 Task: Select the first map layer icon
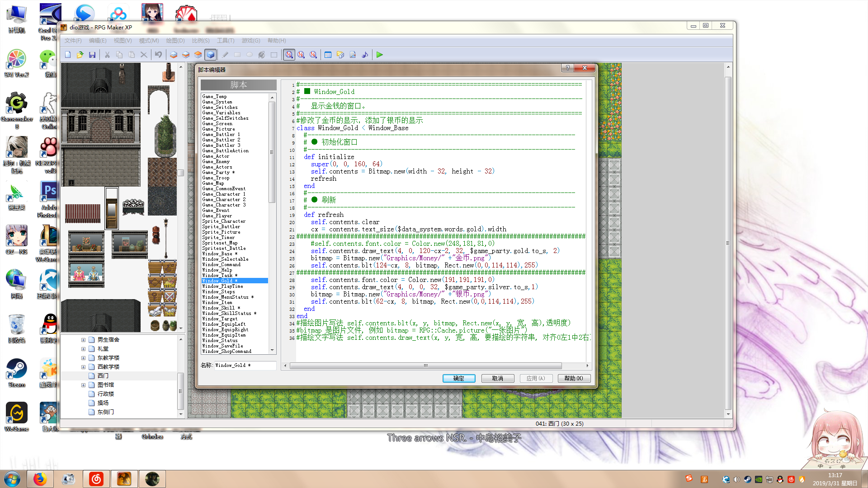point(174,55)
